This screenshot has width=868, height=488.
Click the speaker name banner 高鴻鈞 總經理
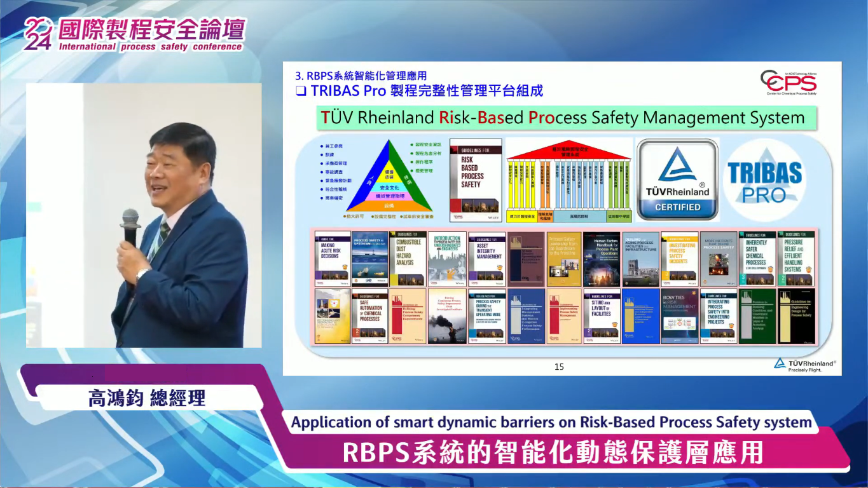click(x=147, y=398)
